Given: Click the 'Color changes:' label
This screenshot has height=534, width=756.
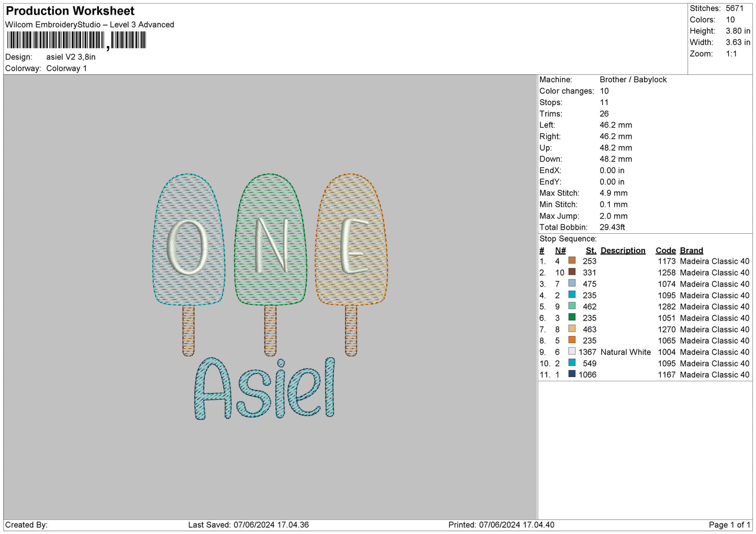Looking at the screenshot, I should [x=567, y=91].
